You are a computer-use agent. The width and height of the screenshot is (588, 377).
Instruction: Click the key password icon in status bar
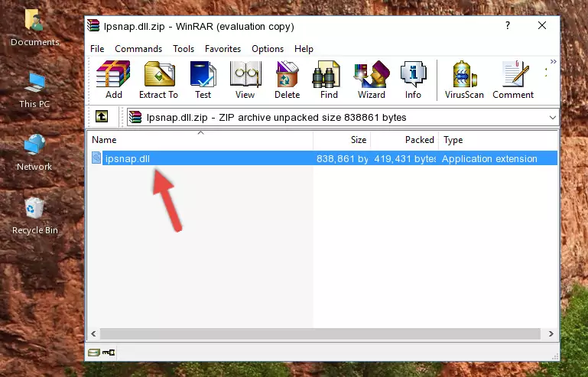click(x=109, y=352)
